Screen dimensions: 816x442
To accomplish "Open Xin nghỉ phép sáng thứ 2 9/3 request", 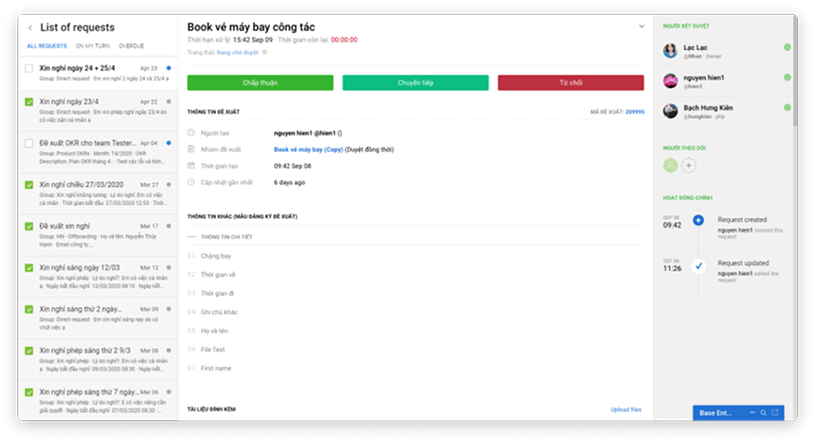I will 99,360.
